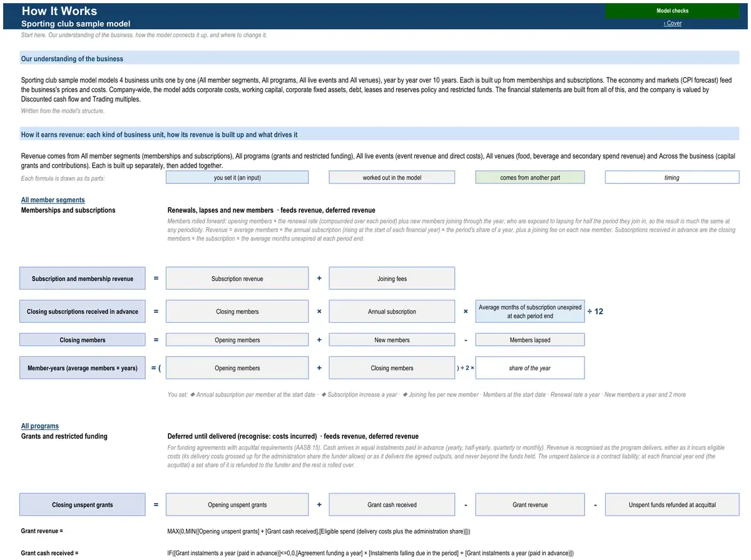Click the Closing unspent grants box

coord(83,505)
